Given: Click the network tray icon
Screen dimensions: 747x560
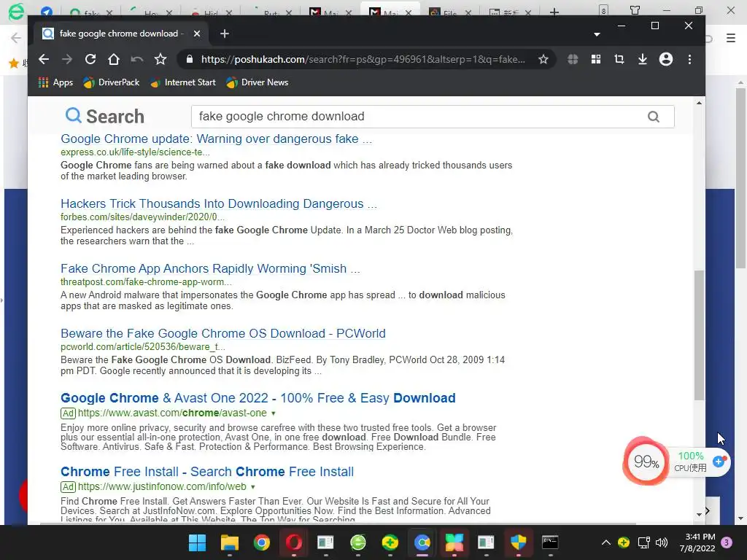Looking at the screenshot, I should click(643, 542).
